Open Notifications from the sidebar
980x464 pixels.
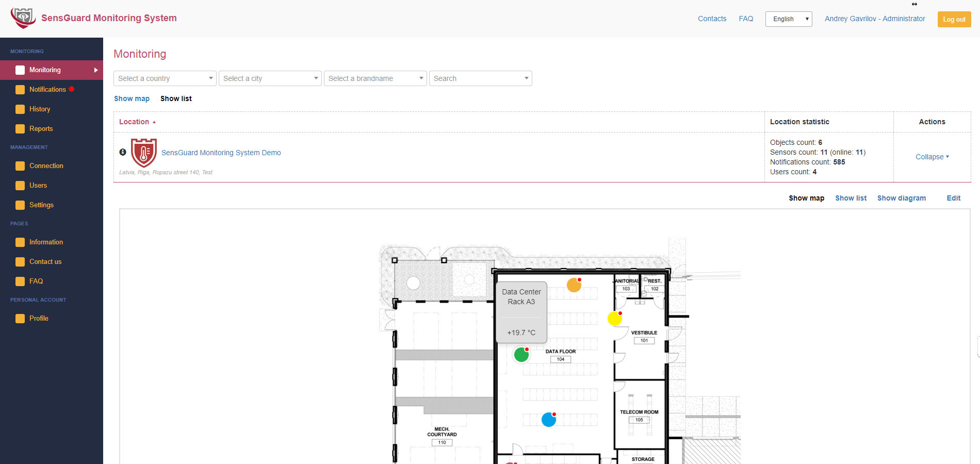pos(20,89)
